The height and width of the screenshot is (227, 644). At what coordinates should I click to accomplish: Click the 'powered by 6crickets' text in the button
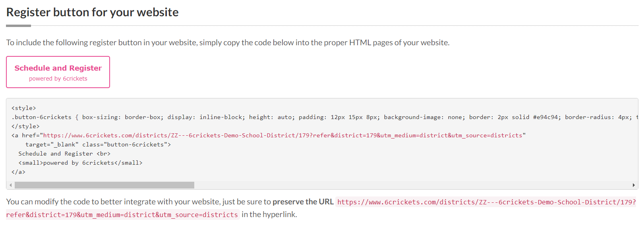(x=58, y=79)
